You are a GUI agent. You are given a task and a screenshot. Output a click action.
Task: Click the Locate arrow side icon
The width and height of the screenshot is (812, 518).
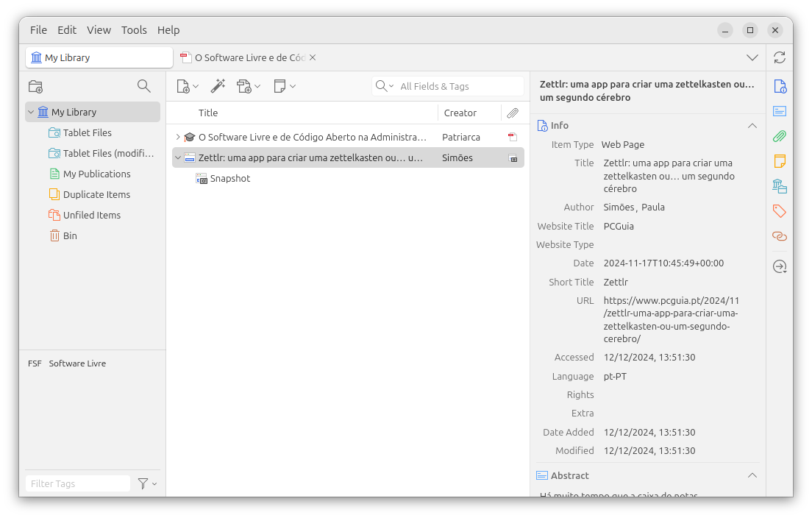(780, 267)
